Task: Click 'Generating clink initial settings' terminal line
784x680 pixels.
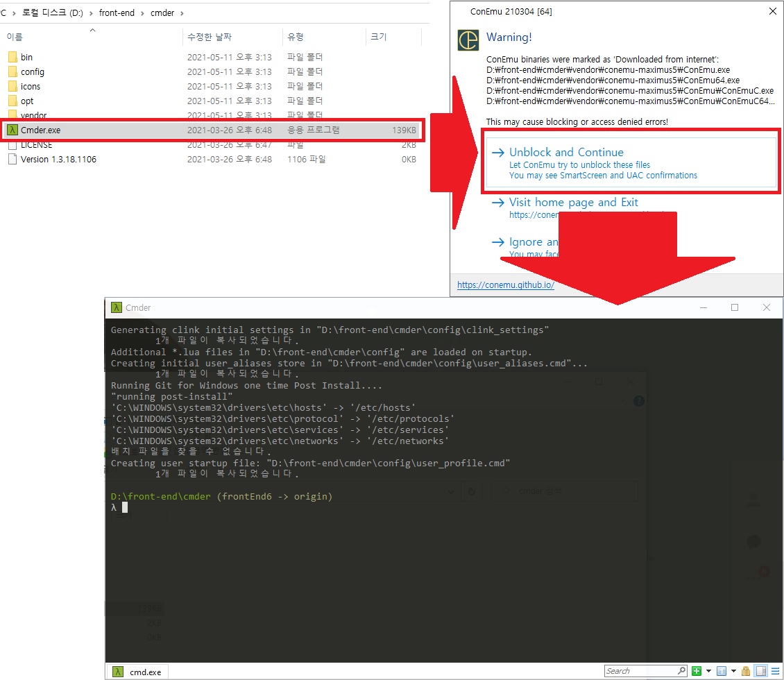Action: click(330, 330)
